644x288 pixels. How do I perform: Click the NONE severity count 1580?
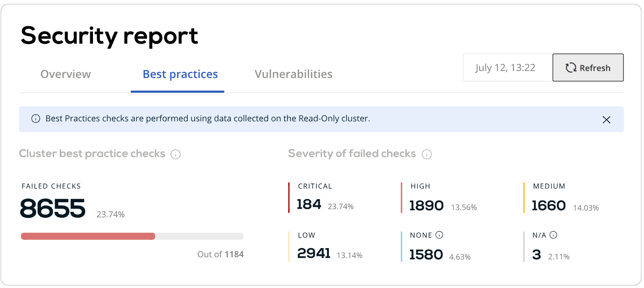[x=426, y=255]
